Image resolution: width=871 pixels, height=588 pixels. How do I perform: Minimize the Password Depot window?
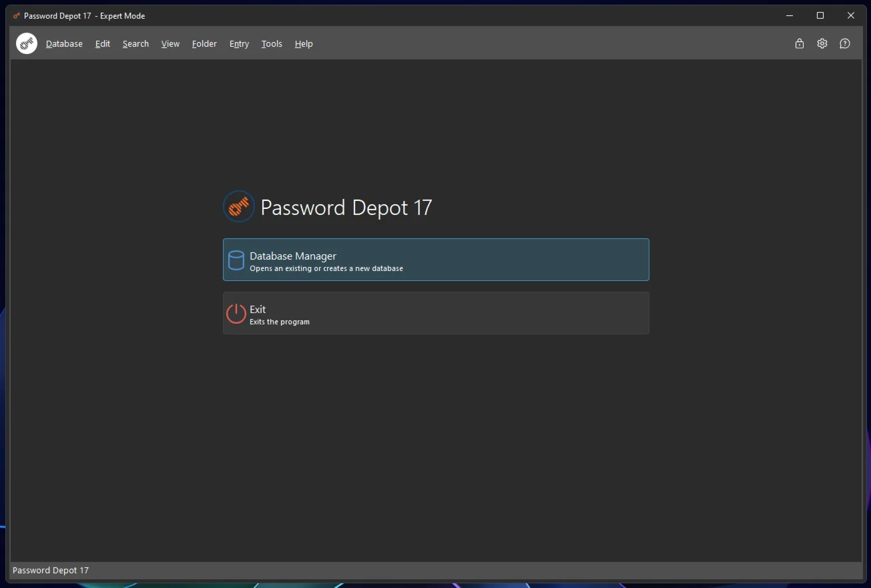coord(790,15)
